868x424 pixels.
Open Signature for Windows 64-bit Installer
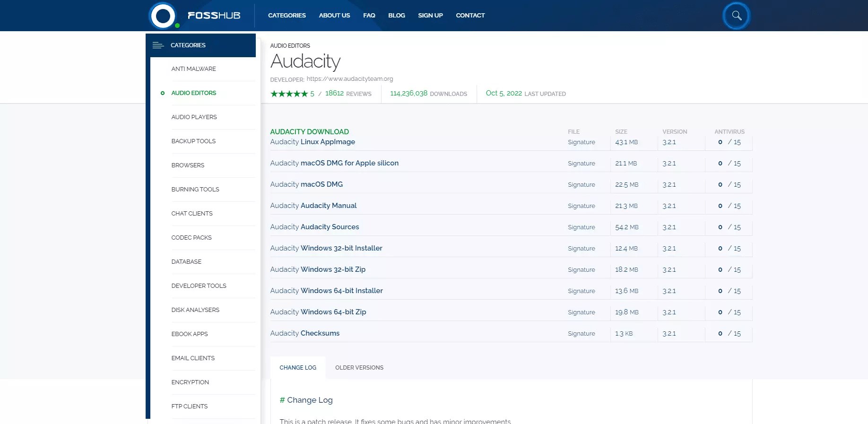pos(582,291)
